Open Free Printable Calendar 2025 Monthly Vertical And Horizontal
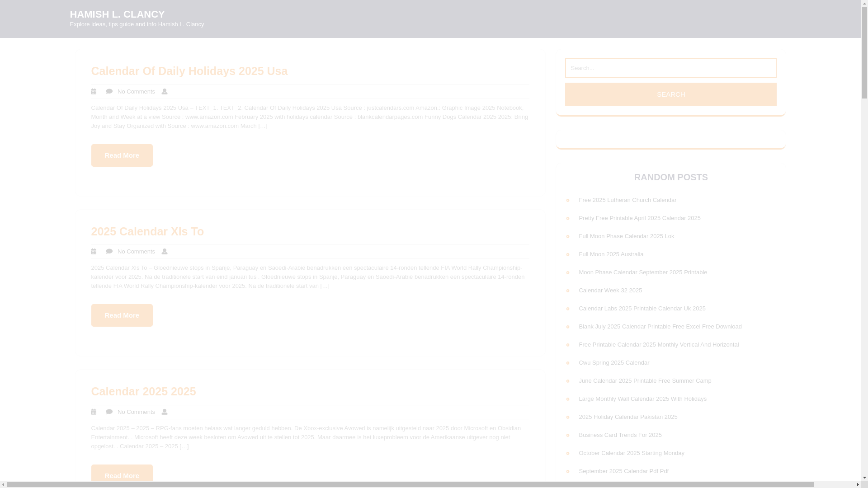The image size is (868, 488). coord(658,345)
